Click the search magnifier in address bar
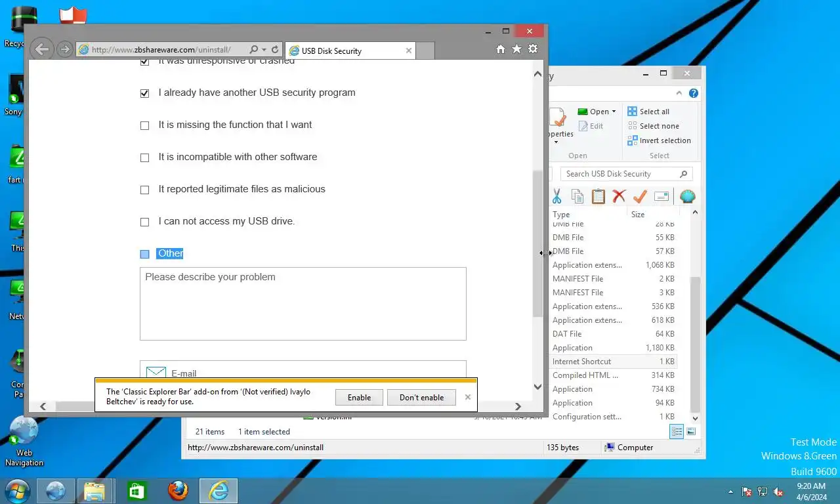 tap(254, 49)
